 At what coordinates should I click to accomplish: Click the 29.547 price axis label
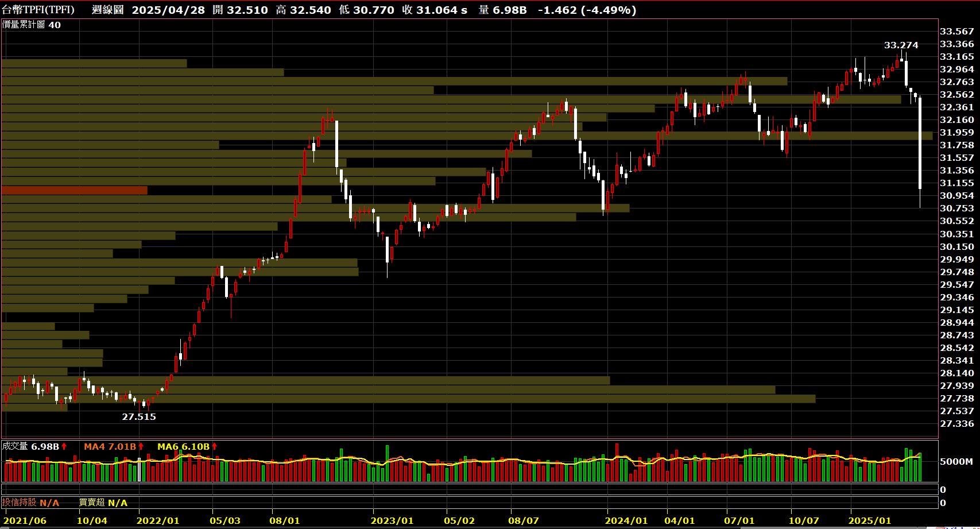point(957,284)
